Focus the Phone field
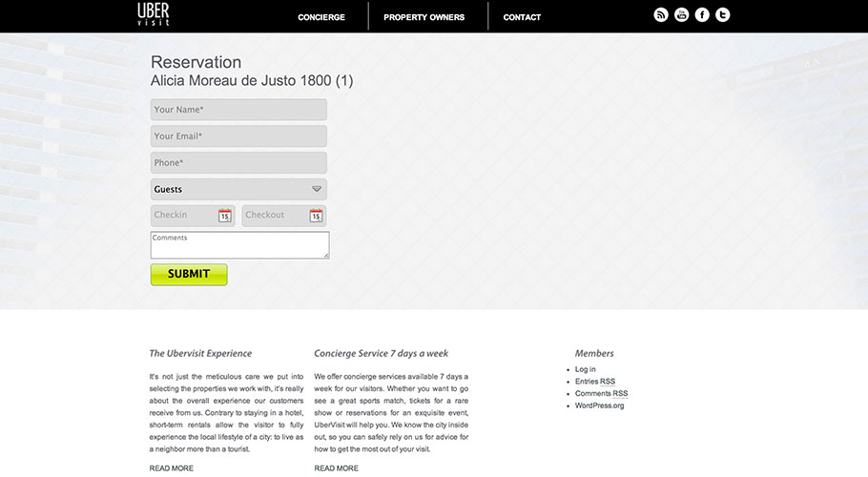 point(238,163)
